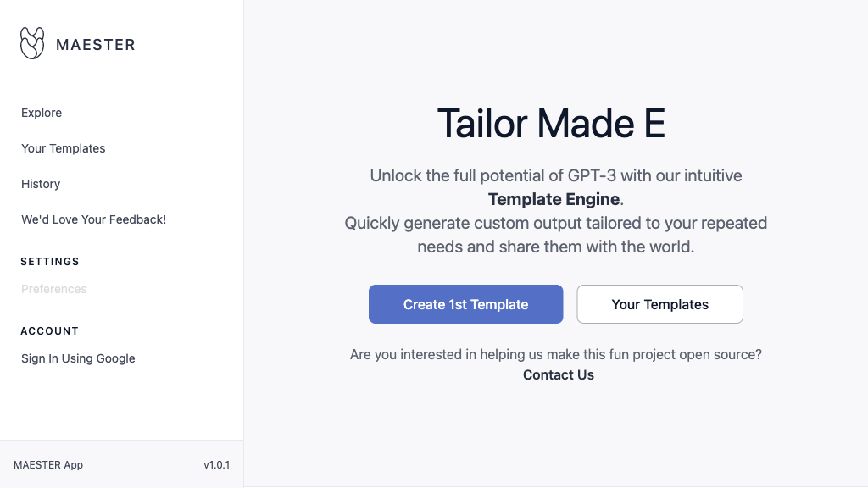
Task: Select Your Templates in the sidebar
Action: point(63,148)
